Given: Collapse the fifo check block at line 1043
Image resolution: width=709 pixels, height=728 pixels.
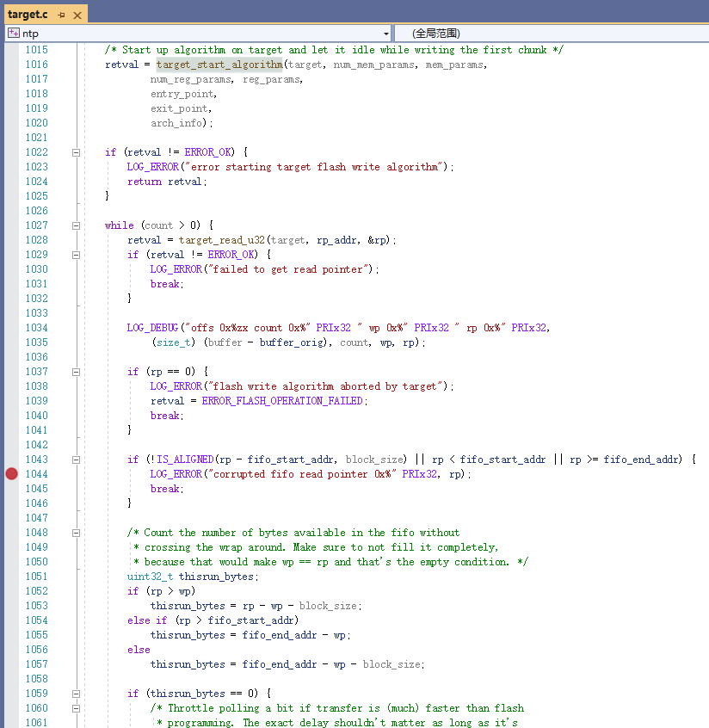Looking at the screenshot, I should (x=76, y=459).
